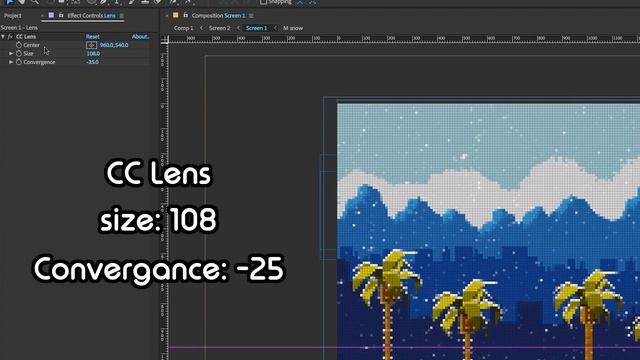The image size is (640, 360).
Task: Toggle the Convergence stopwatch
Action: point(19,62)
